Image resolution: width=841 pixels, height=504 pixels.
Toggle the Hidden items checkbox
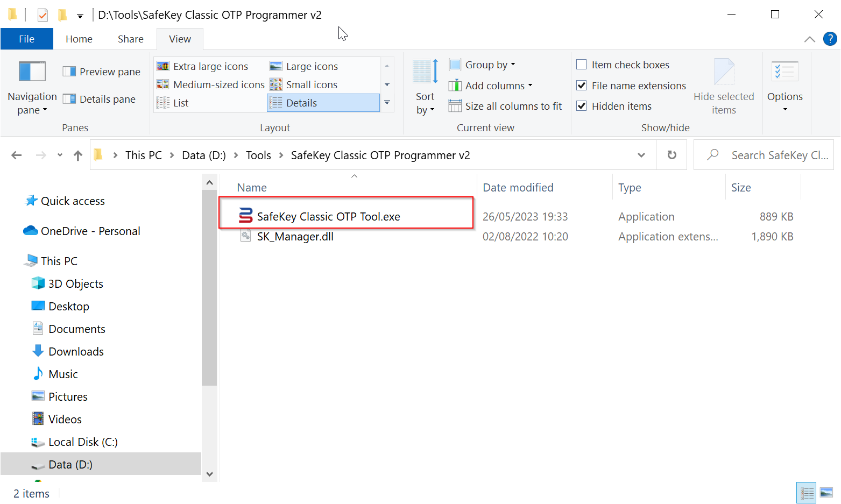[x=581, y=106]
